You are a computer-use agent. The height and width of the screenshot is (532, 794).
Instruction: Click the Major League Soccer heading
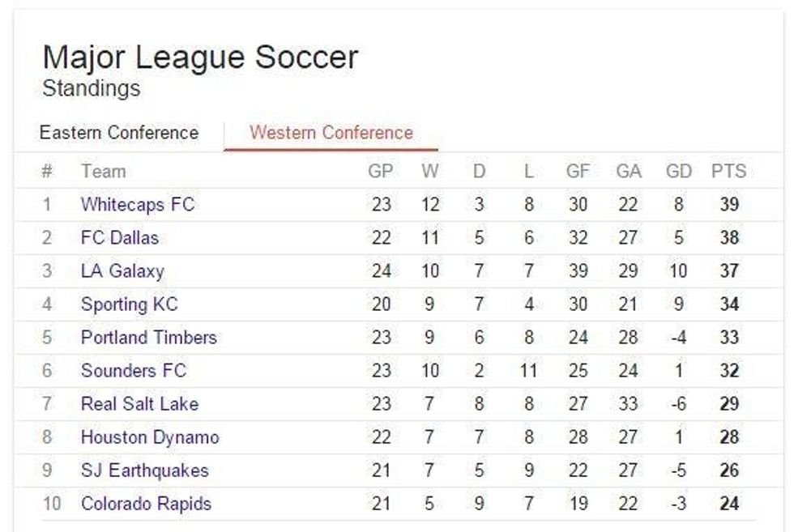200,57
